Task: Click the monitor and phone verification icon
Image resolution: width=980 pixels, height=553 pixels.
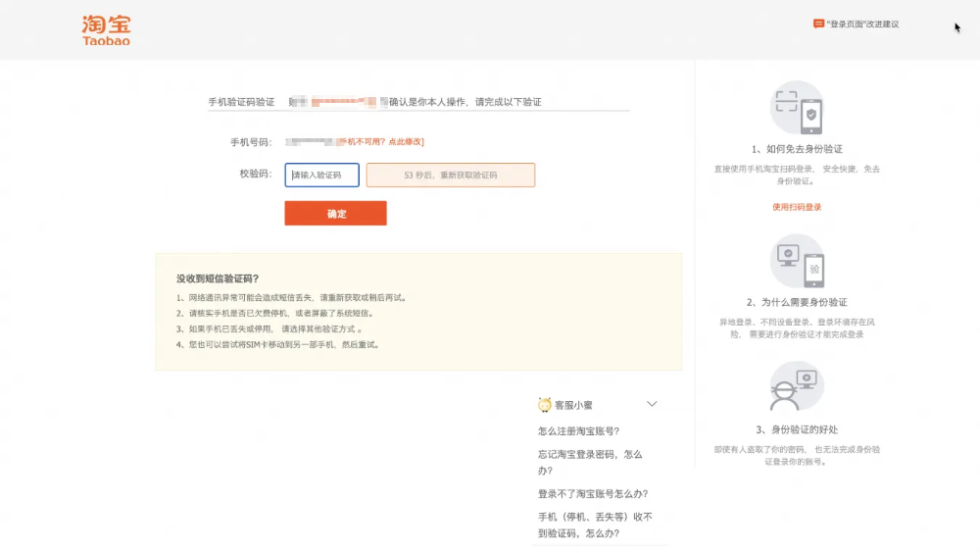Action: tap(797, 261)
